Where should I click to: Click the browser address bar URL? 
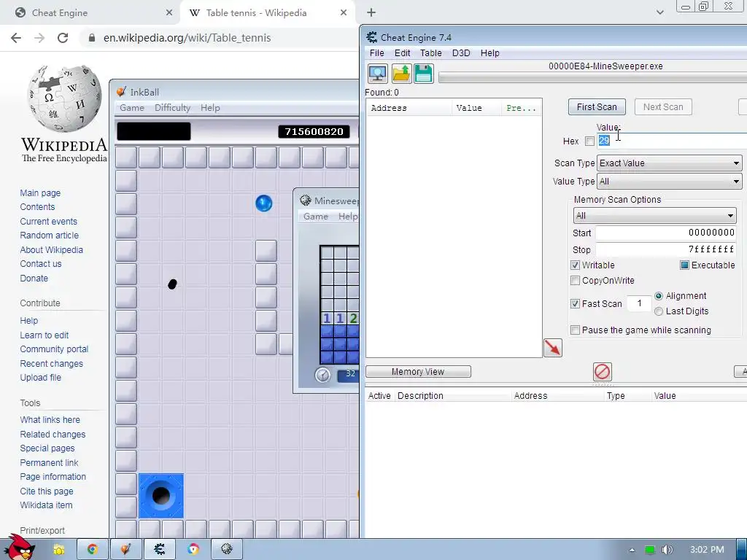point(187,38)
